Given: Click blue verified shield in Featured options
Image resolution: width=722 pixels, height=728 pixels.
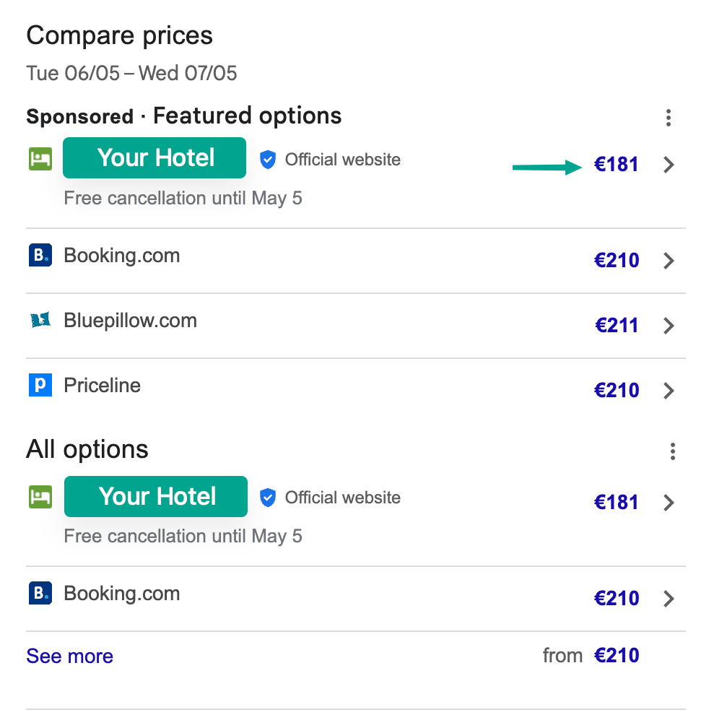Looking at the screenshot, I should pos(268,160).
